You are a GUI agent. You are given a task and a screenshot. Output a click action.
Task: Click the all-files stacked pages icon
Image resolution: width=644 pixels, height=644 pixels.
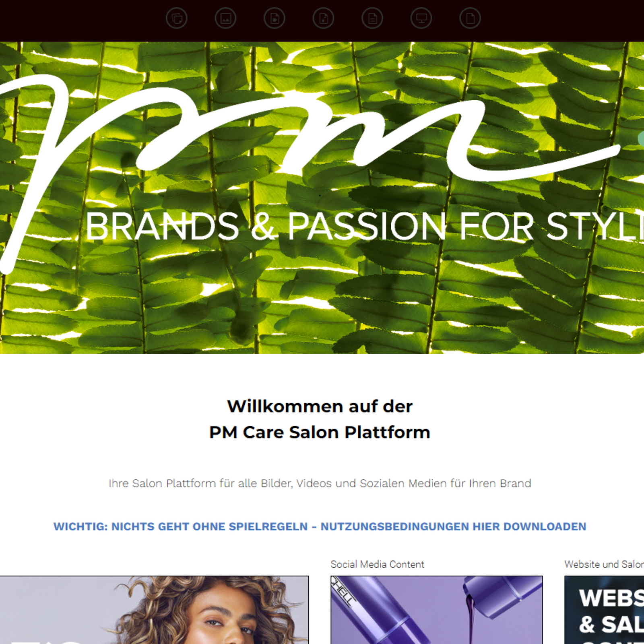click(x=177, y=18)
